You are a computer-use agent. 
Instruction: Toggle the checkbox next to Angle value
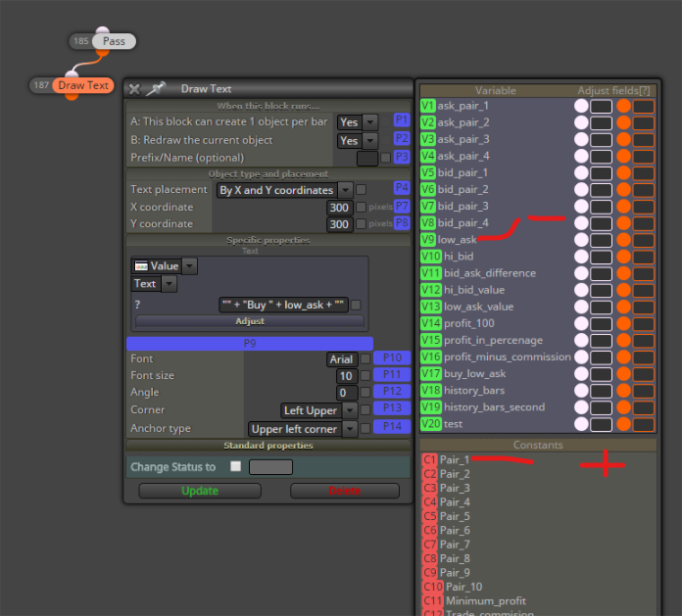(x=365, y=392)
